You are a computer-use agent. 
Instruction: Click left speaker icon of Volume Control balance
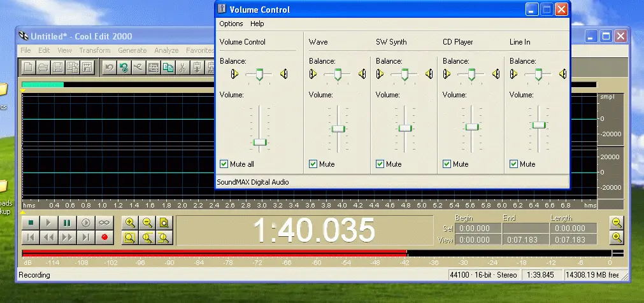[234, 74]
